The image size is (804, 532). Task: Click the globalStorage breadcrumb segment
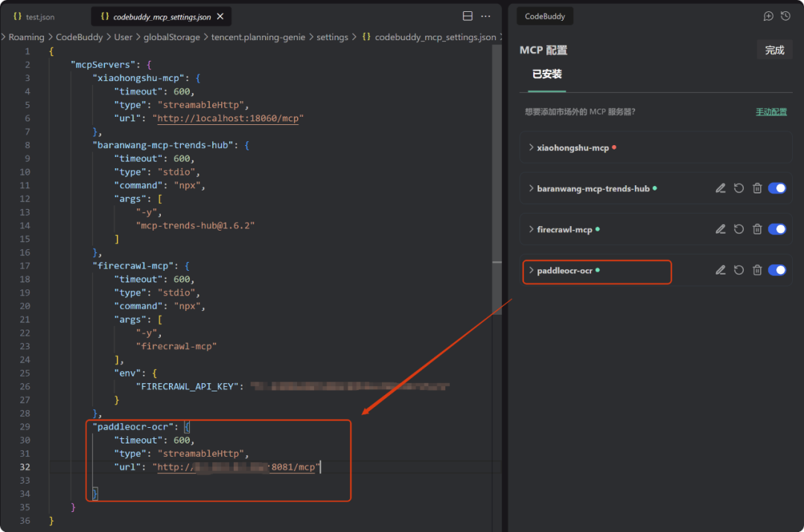click(x=172, y=37)
